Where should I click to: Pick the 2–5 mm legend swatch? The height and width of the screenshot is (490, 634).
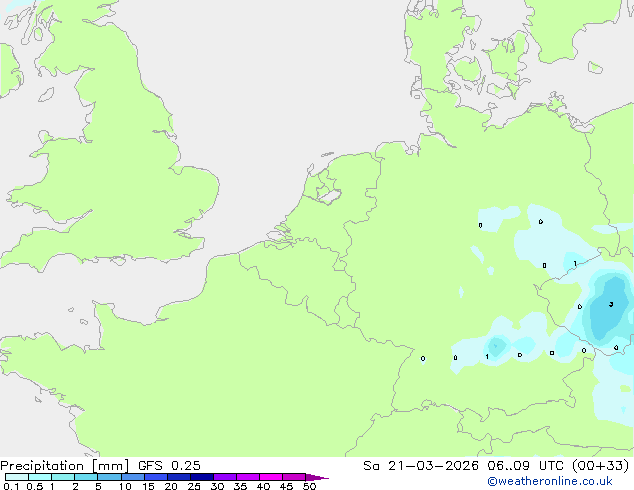86,477
